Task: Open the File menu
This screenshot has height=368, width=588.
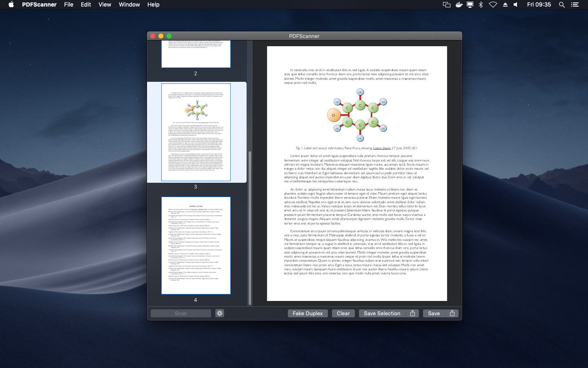Action: point(69,4)
